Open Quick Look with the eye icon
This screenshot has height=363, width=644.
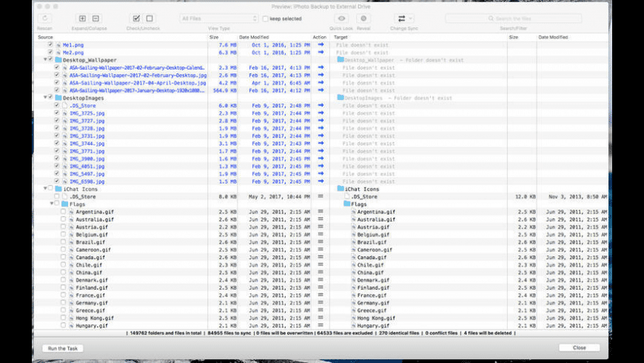341,19
